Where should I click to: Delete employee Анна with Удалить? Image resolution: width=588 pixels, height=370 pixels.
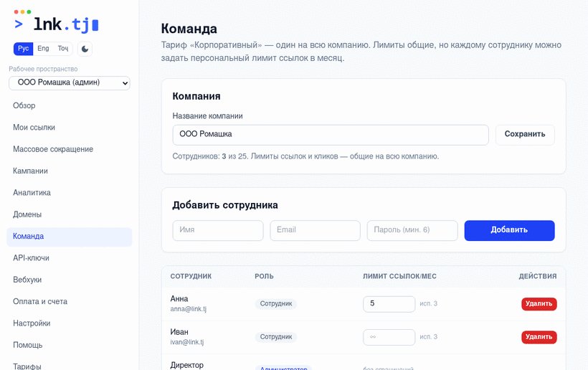point(539,303)
